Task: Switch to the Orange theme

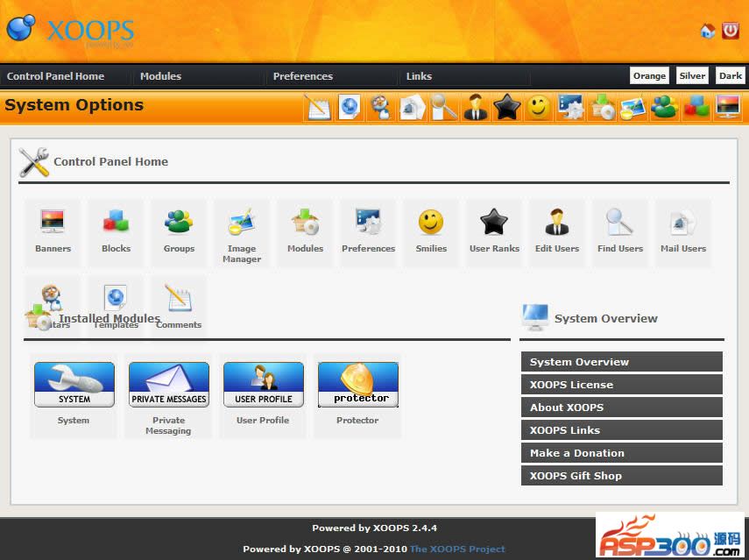Action: tap(649, 75)
